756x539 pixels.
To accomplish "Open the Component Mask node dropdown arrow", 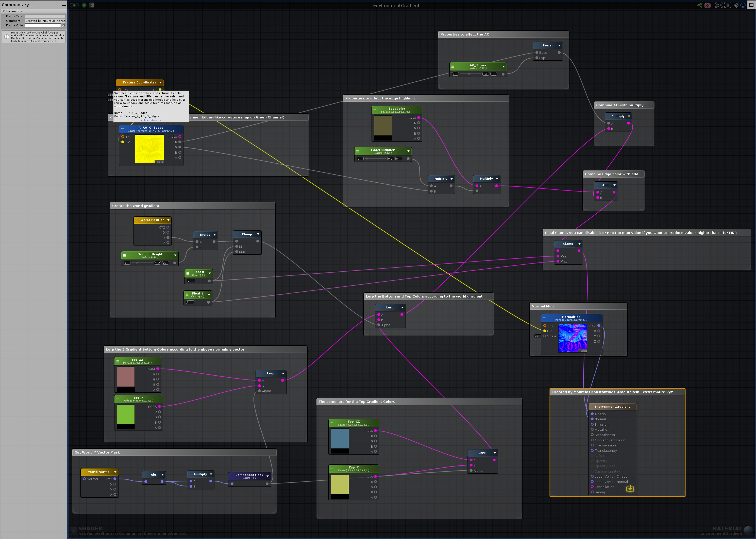I will (x=267, y=476).
